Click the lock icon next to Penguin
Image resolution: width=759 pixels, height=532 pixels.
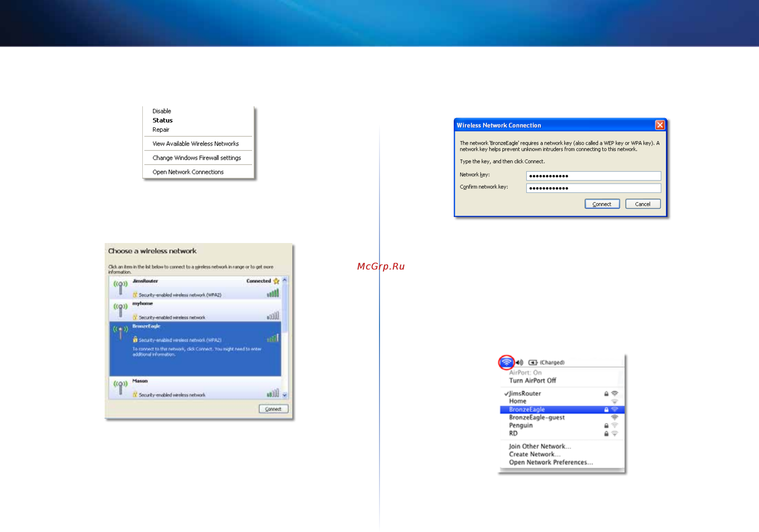click(606, 425)
